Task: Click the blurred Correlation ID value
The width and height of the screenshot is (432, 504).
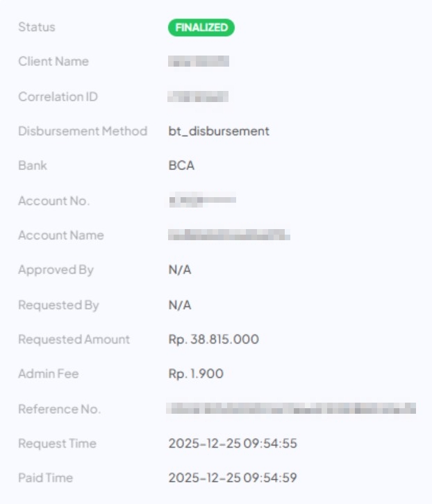Action: click(198, 96)
